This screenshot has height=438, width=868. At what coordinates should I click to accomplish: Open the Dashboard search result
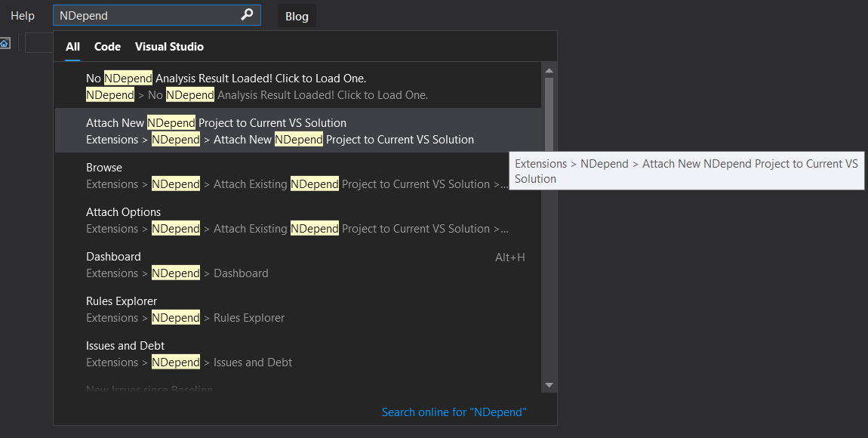click(x=298, y=264)
